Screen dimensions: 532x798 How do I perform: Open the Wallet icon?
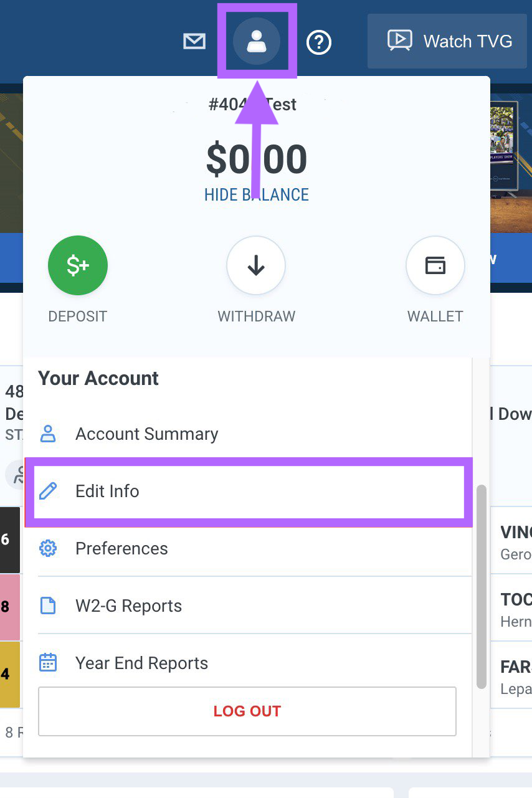435,265
